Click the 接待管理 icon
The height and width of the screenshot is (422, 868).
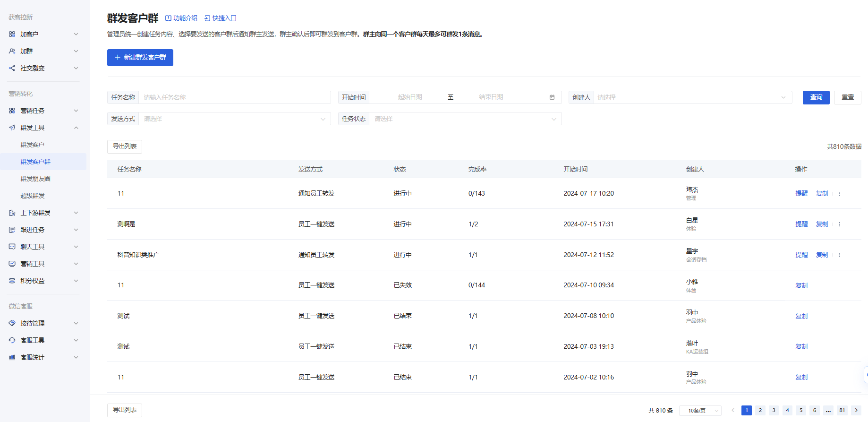point(12,323)
